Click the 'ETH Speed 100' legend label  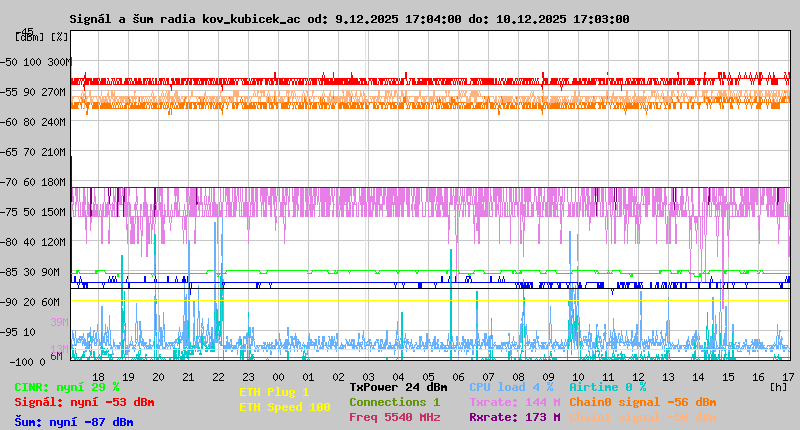pos(285,407)
